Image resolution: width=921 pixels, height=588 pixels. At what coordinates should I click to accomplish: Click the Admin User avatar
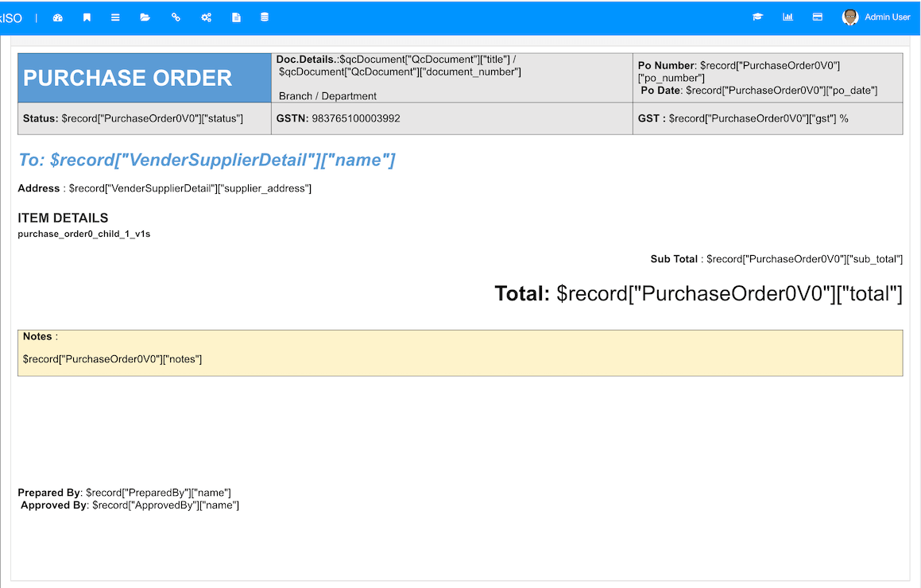[850, 17]
